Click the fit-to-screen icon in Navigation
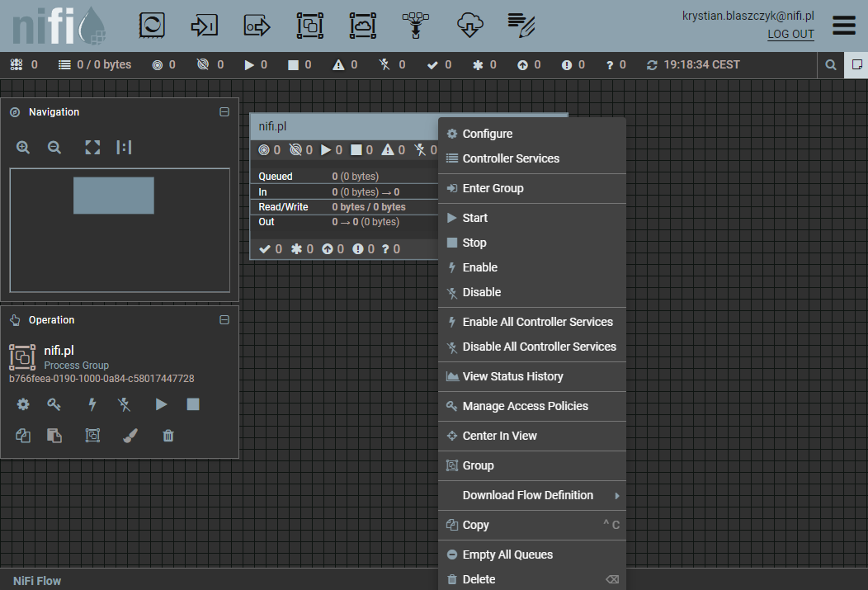Viewport: 868px width, 590px height. [92, 147]
